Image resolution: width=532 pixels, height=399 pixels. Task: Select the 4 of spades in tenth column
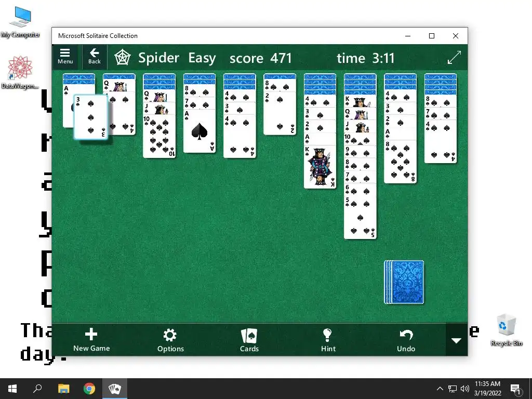click(441, 142)
